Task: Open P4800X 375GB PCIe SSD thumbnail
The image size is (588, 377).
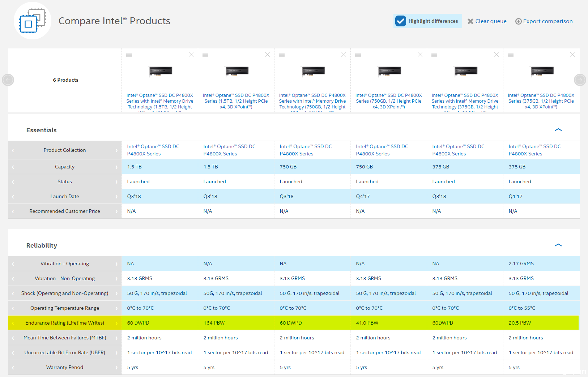Action: pos(542,72)
